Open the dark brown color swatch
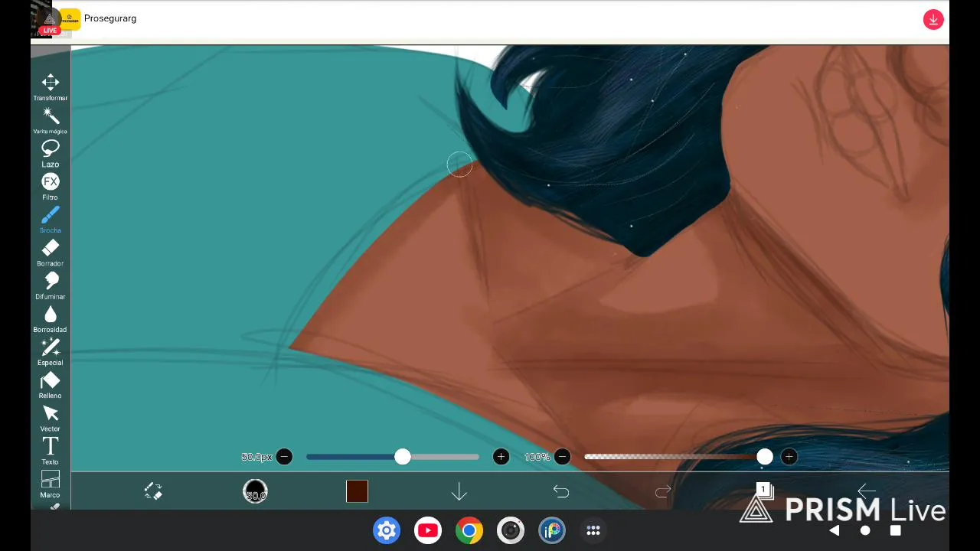Viewport: 980px width, 551px height. click(x=357, y=491)
